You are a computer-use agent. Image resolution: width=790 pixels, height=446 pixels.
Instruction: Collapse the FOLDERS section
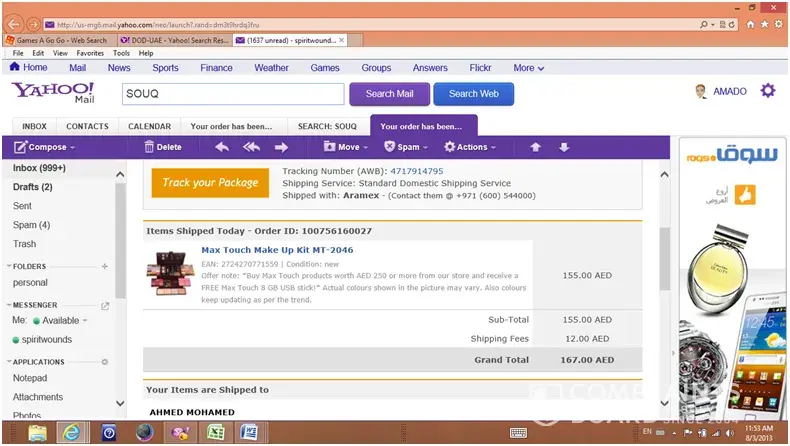tap(9, 266)
